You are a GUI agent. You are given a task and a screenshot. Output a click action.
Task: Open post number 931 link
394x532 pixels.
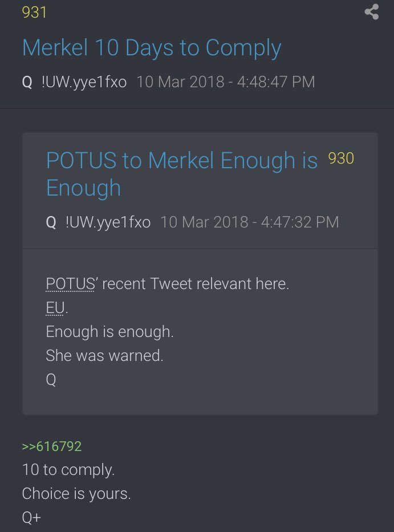tap(34, 13)
